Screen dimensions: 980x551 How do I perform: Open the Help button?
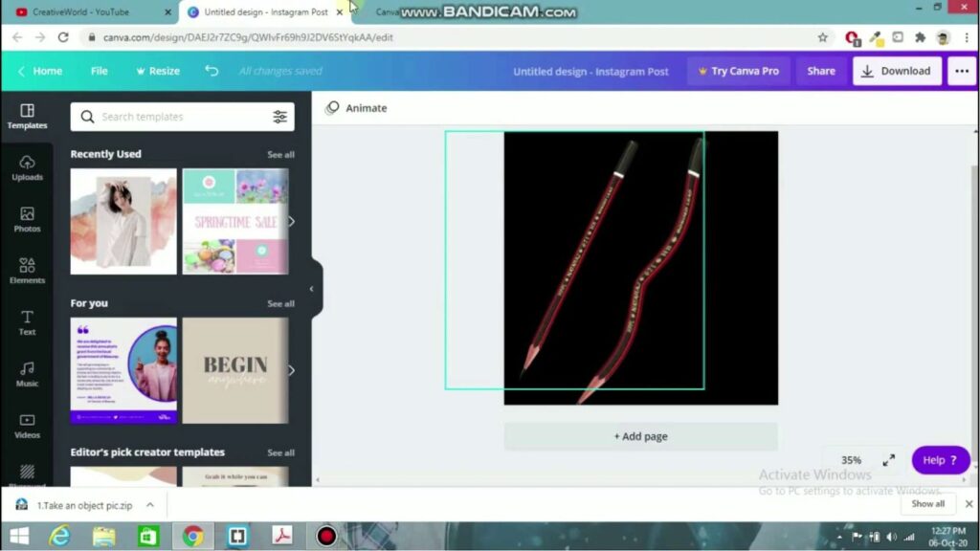tap(940, 460)
